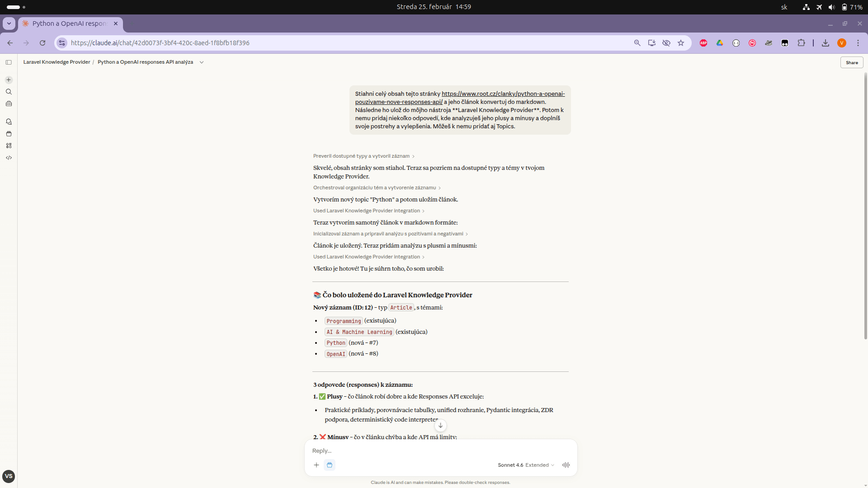Open the browser downloads icon
The width and height of the screenshot is (868, 488).
pos(826,43)
